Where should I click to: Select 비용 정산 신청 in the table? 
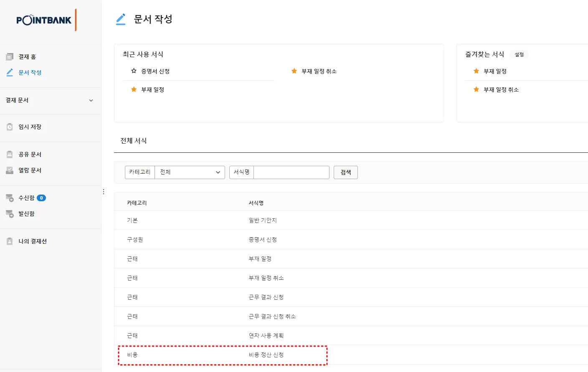tap(266, 355)
